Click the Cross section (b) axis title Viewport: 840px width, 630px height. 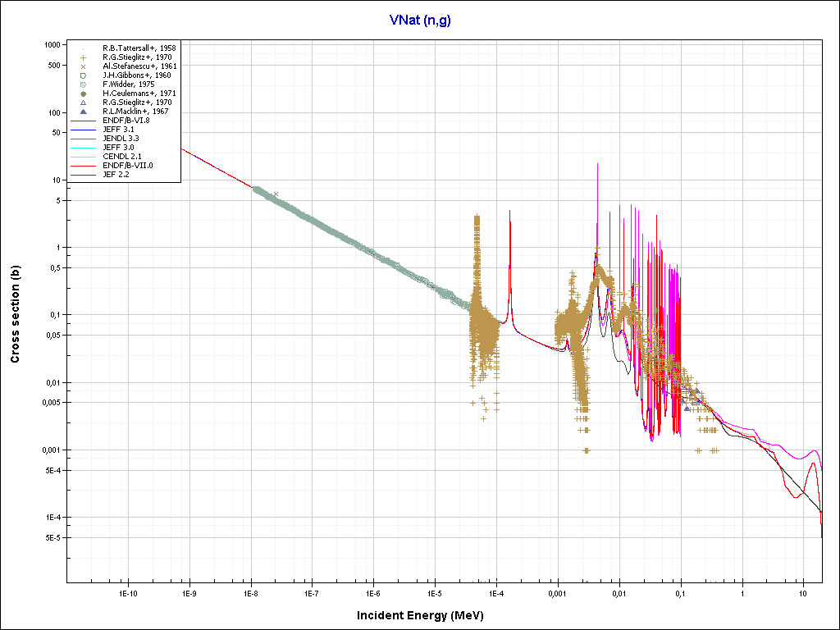(15, 308)
